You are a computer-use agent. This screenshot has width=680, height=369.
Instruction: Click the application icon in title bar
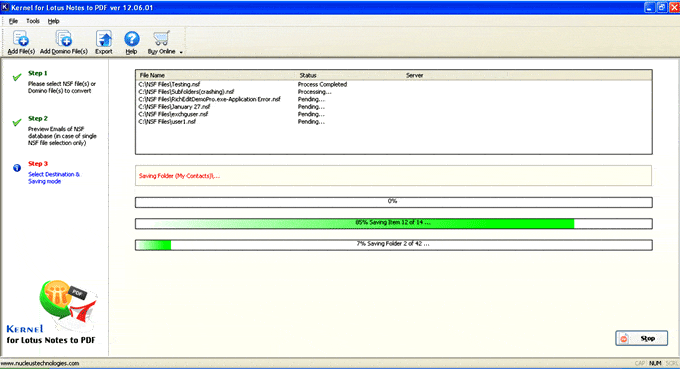[x=5, y=7]
